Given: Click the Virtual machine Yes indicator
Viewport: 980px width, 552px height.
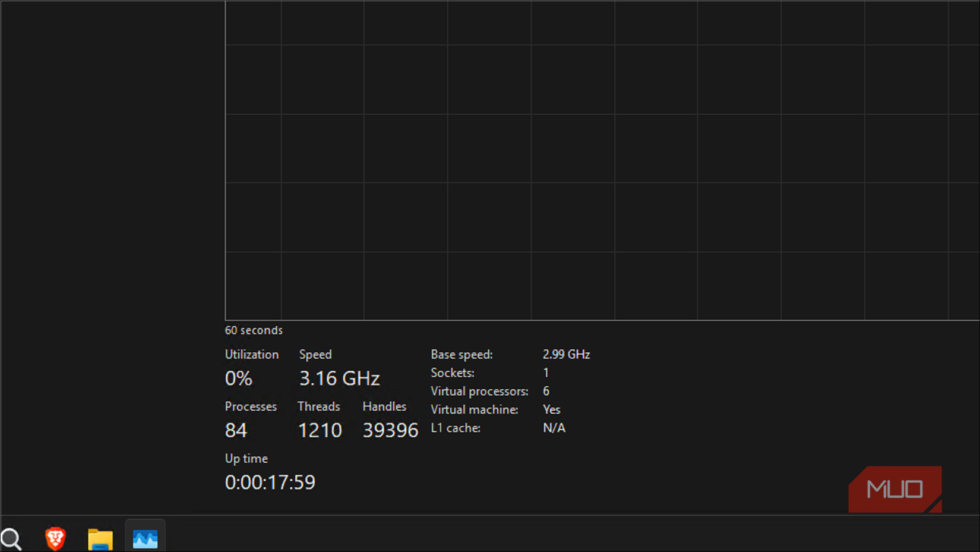Looking at the screenshot, I should [551, 409].
